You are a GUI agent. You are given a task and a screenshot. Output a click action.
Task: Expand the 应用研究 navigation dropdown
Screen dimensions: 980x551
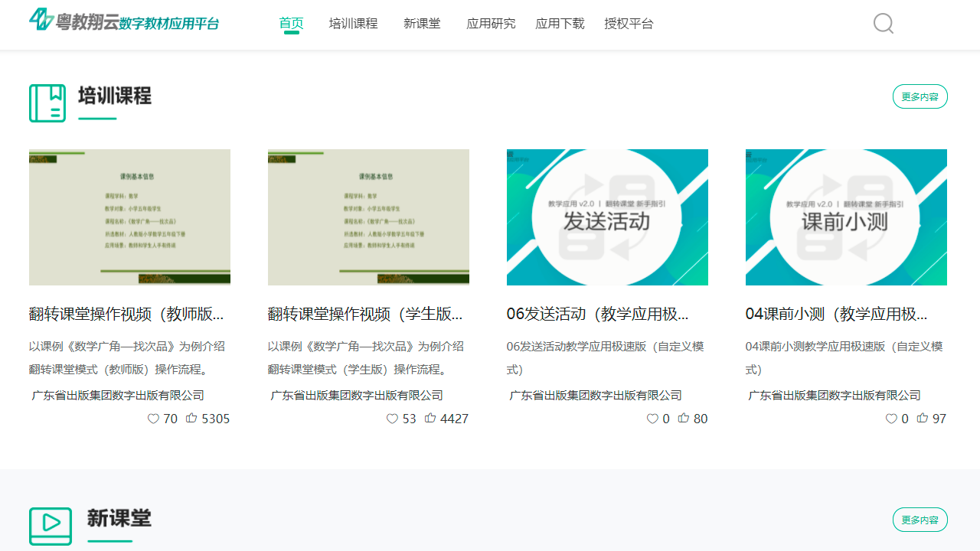(x=491, y=24)
